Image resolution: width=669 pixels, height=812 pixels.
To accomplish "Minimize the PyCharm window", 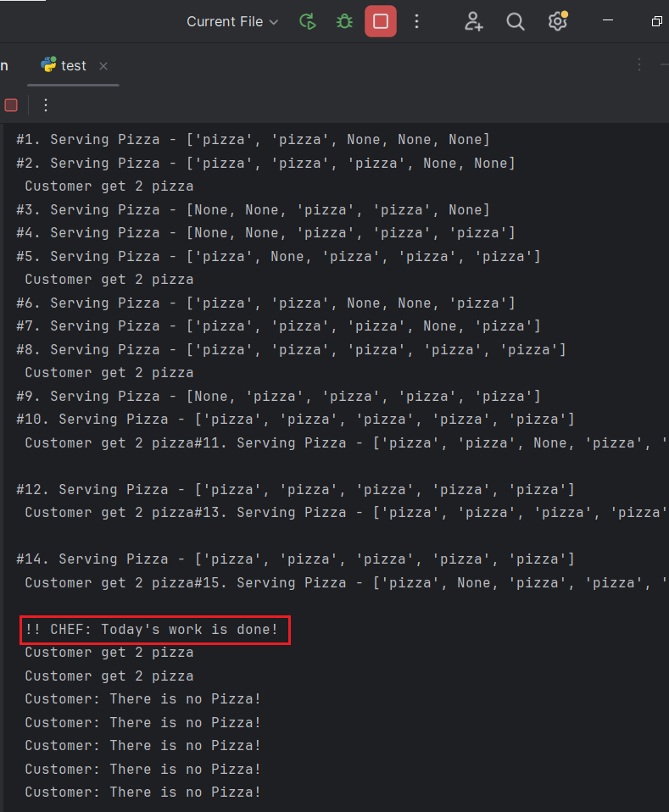I will point(608,20).
